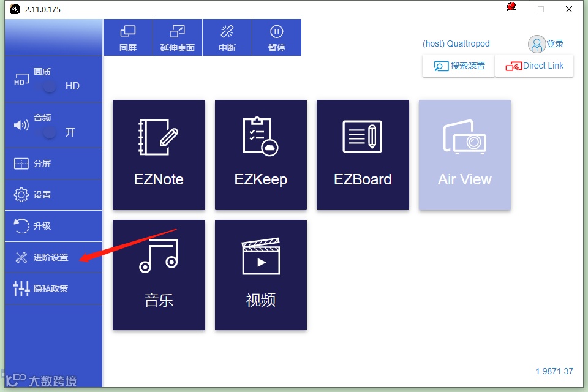Open 设置 settings menu
Viewport: 588px width, 392px height.
[x=54, y=195]
